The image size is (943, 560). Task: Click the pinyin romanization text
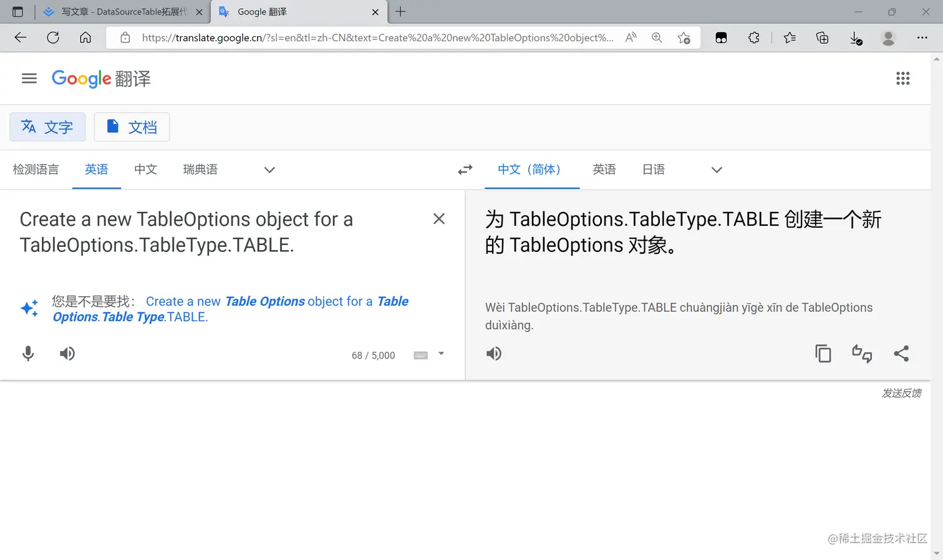tap(679, 316)
